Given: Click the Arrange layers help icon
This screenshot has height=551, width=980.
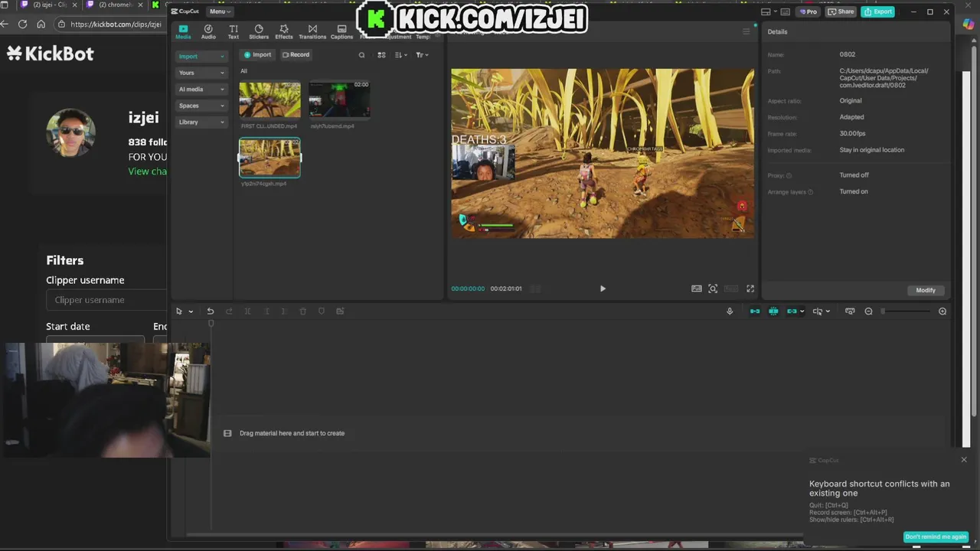Looking at the screenshot, I should tap(810, 192).
